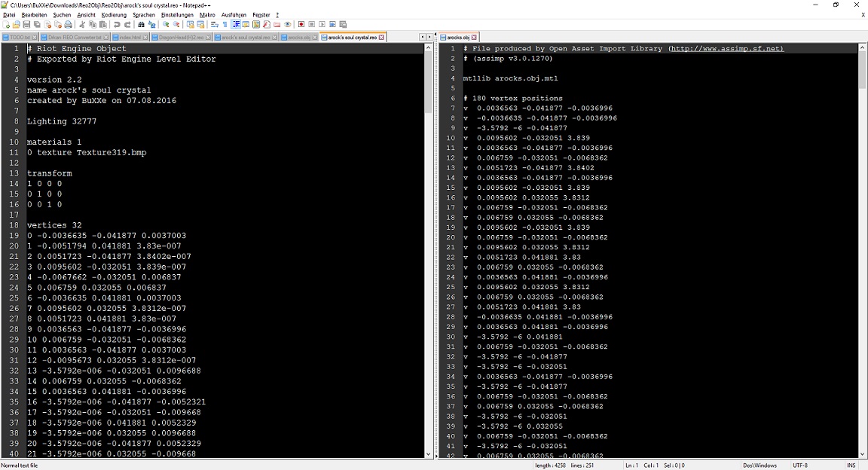Expand the Kodierung menu
Screen dimensions: 868x470
point(114,14)
